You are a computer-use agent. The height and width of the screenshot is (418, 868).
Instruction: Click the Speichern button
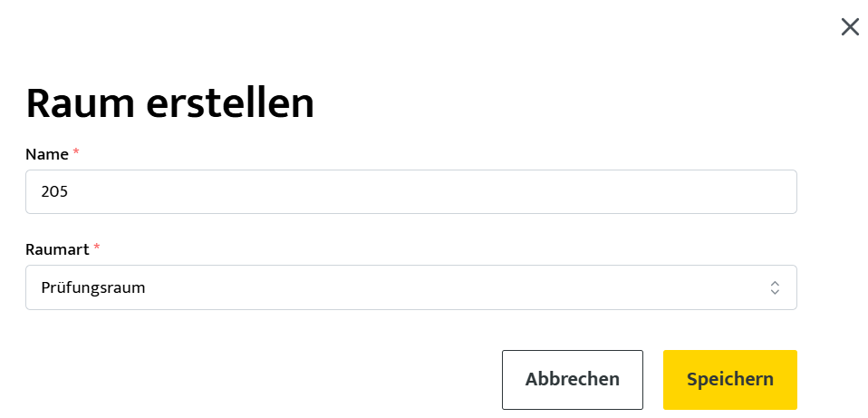click(x=729, y=379)
